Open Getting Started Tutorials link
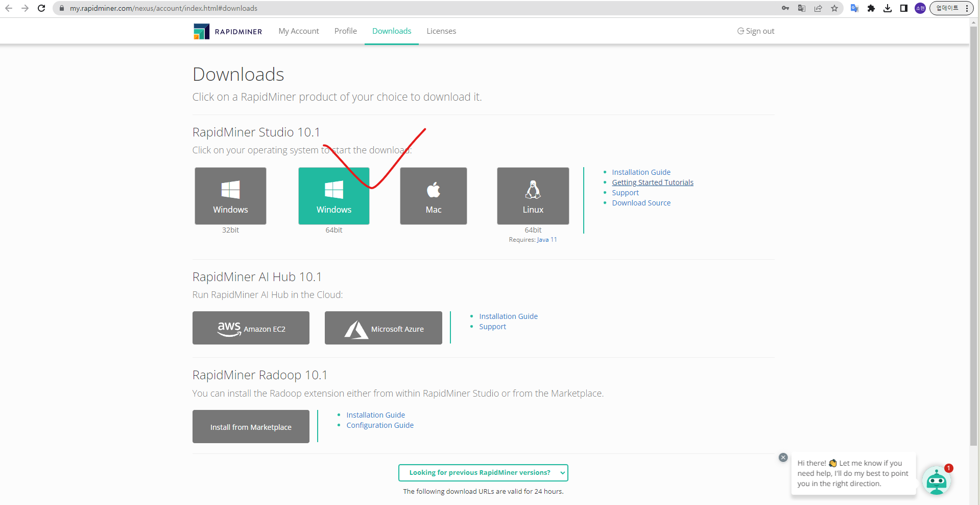The height and width of the screenshot is (505, 980). pos(653,182)
